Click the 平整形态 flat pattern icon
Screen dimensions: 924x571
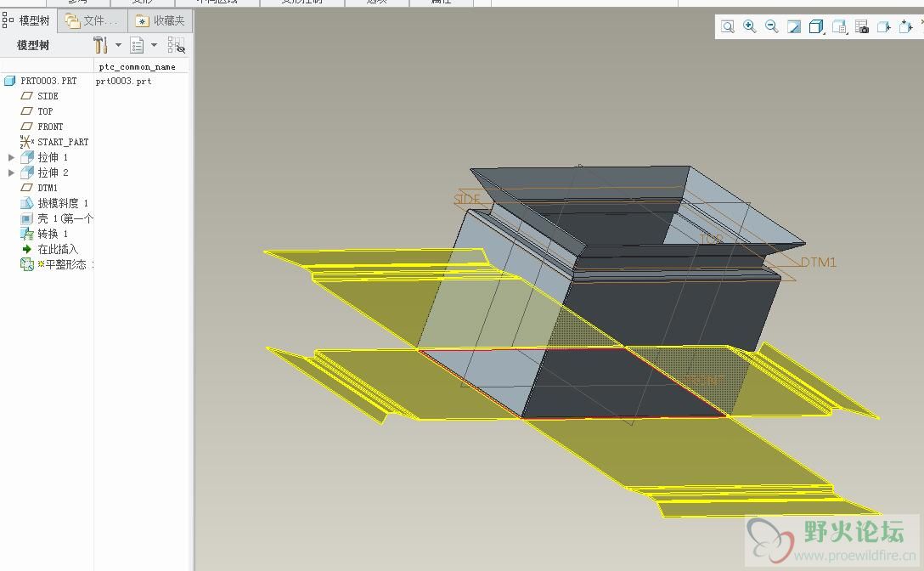tap(27, 265)
